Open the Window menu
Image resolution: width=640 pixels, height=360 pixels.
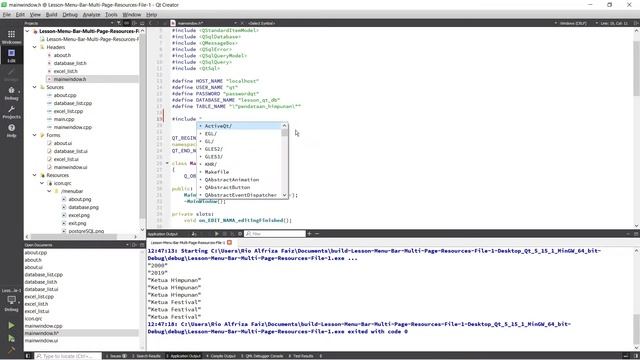131,15
